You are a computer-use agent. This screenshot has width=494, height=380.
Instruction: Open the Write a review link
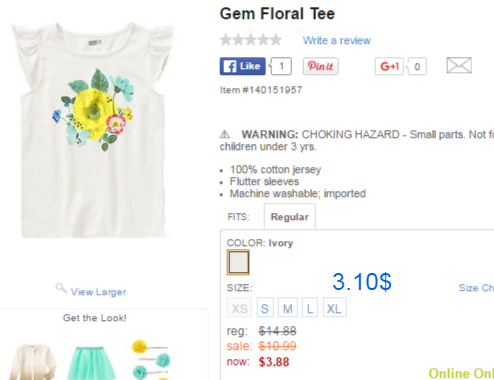[x=337, y=40]
